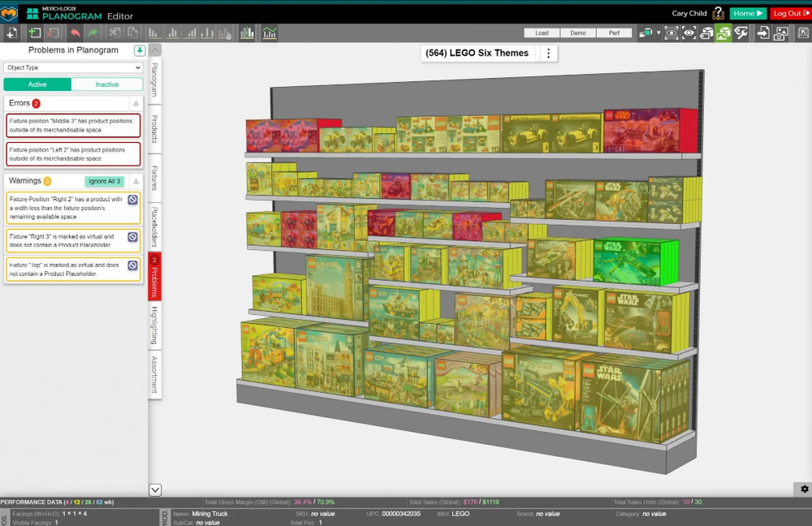Image resolution: width=812 pixels, height=526 pixels.
Task: Click the spread-evenly bars icon
Action: (207, 33)
